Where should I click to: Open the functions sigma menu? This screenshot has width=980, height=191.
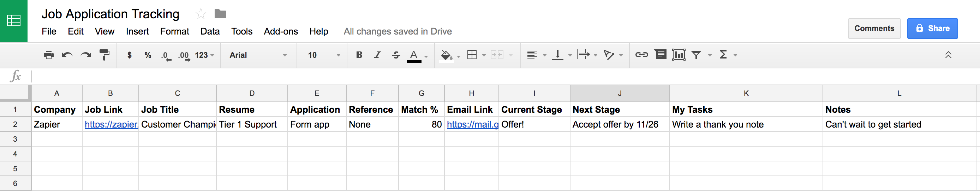tap(723, 55)
